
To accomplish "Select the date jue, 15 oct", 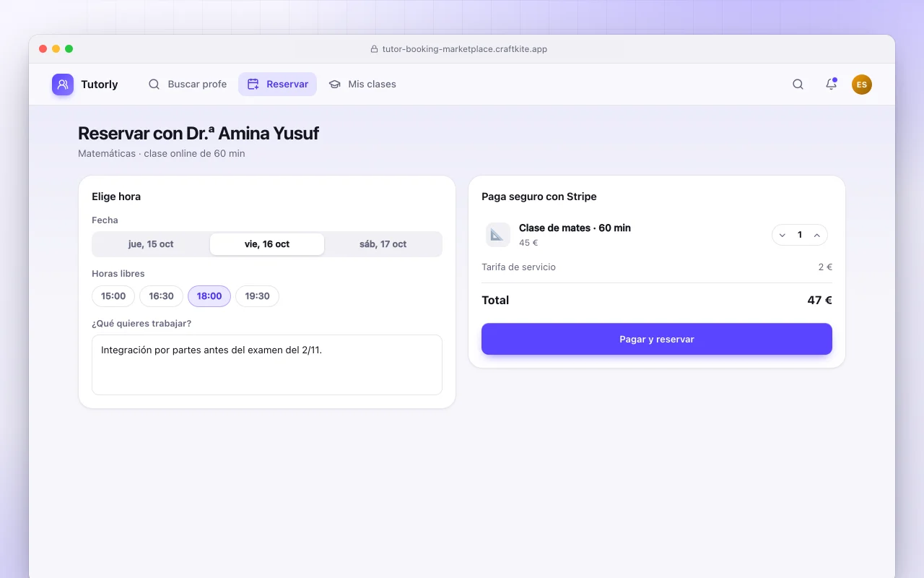I will [151, 244].
